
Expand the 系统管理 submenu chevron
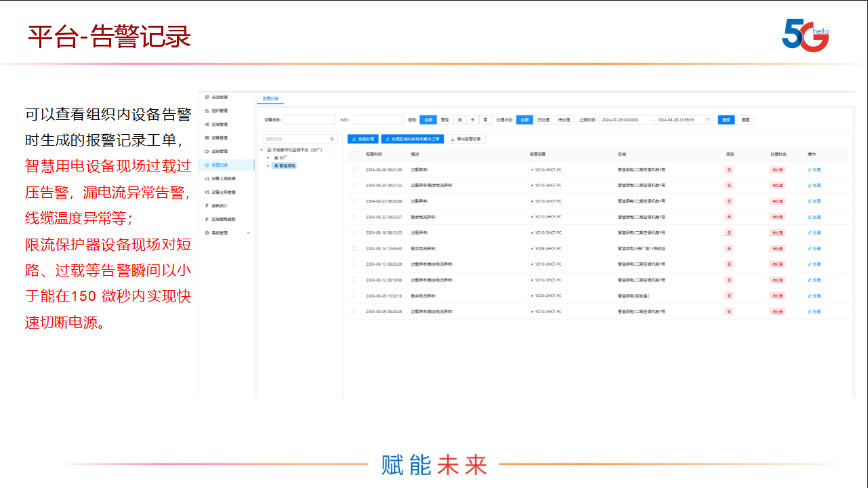click(248, 232)
